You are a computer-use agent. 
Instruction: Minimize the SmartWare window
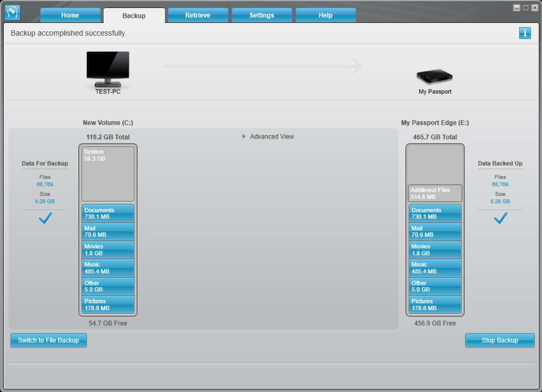(517, 7)
